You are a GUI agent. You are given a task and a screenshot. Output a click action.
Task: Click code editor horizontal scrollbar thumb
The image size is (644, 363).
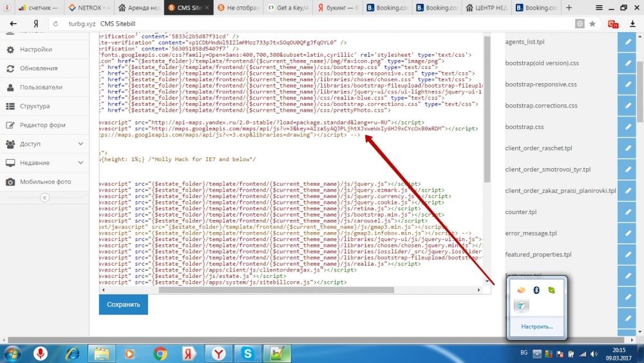[x=276, y=290]
